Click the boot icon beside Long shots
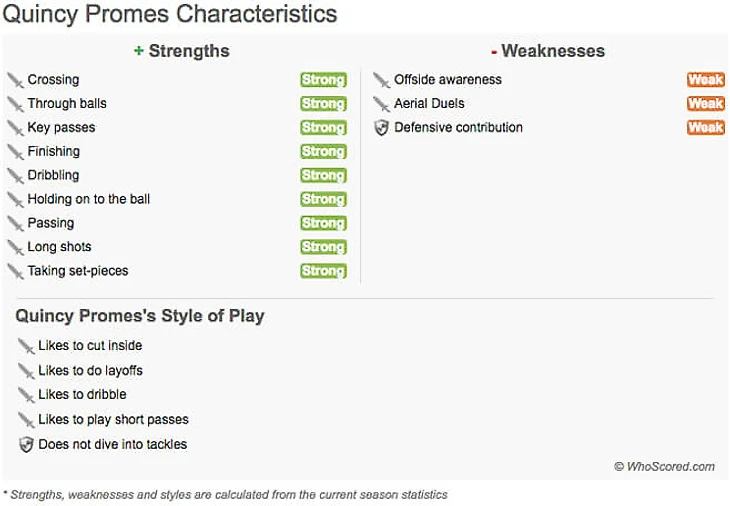 click(15, 247)
